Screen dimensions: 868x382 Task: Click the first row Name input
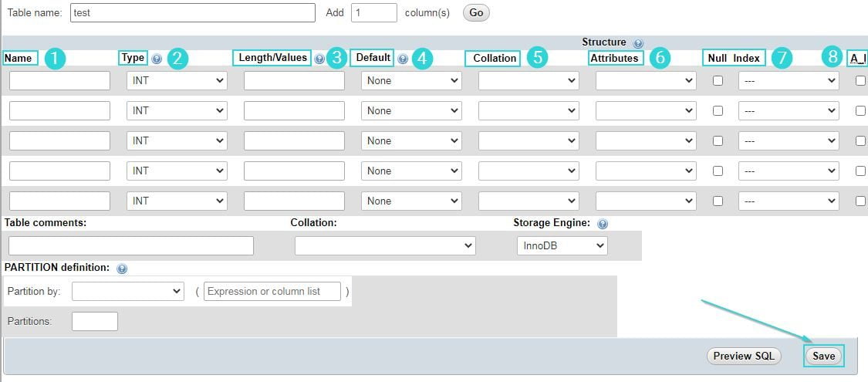pyautogui.click(x=59, y=80)
